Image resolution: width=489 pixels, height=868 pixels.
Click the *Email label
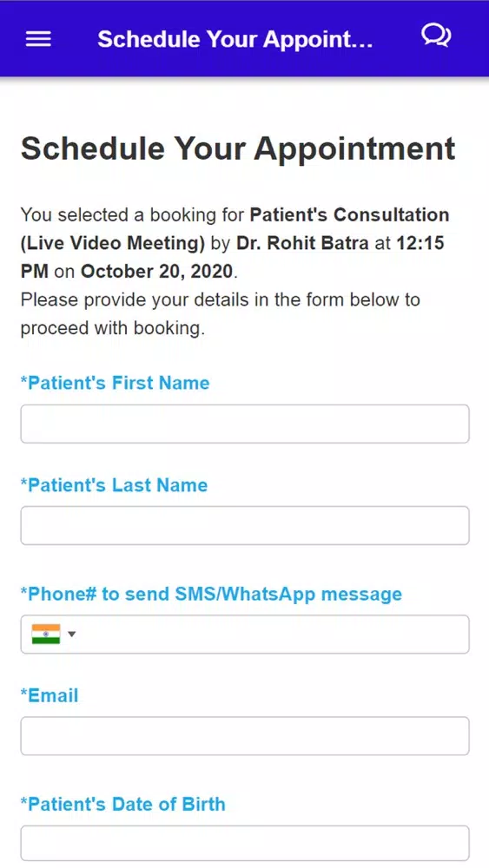coord(50,696)
